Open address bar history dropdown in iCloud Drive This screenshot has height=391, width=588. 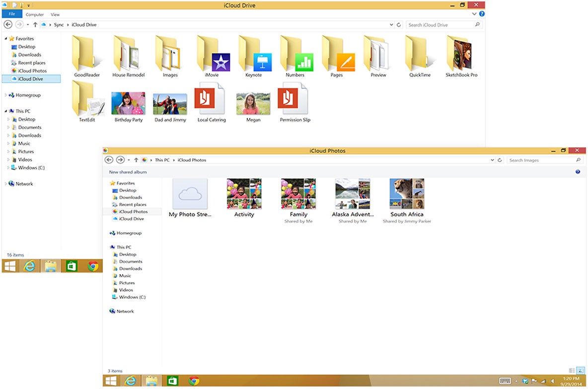(x=392, y=24)
